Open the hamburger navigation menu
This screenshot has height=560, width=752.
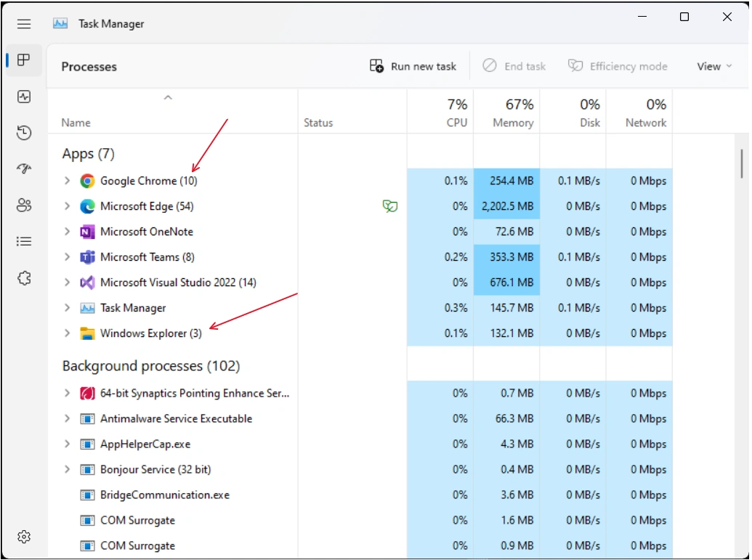tap(23, 24)
